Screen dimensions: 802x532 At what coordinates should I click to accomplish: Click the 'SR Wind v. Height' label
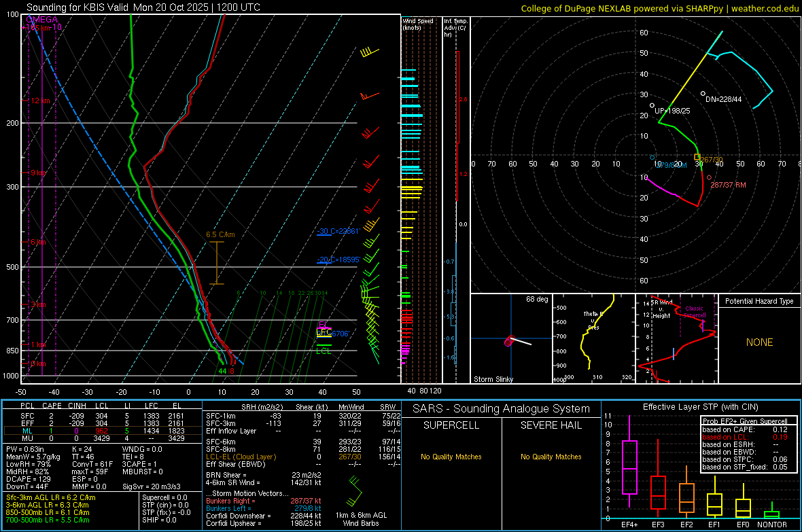coord(661,309)
